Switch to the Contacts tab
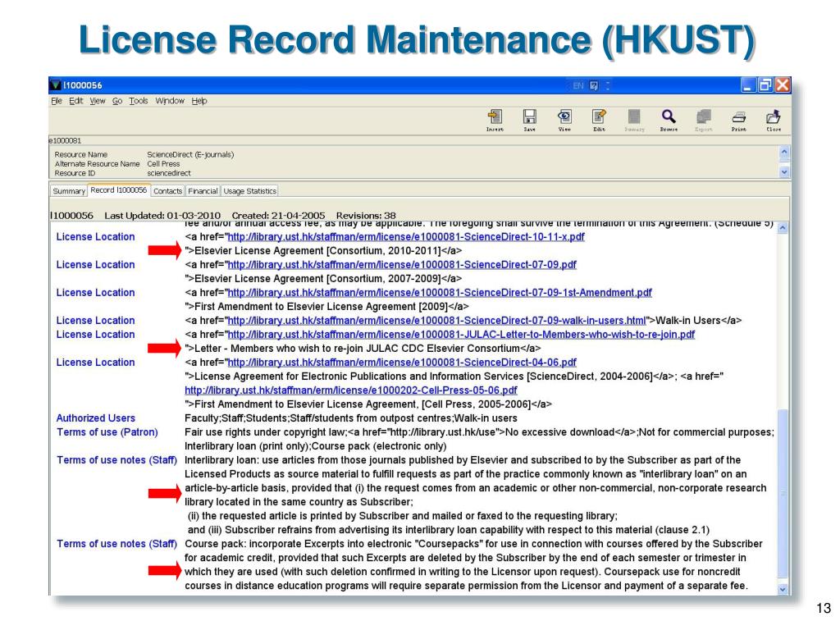The height and width of the screenshot is (630, 840). point(167,190)
